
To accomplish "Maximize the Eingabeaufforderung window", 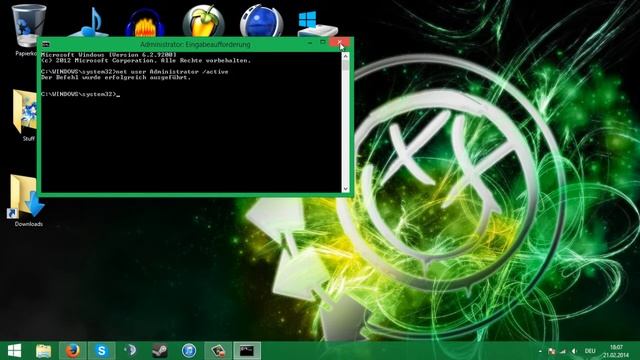I will coord(322,42).
